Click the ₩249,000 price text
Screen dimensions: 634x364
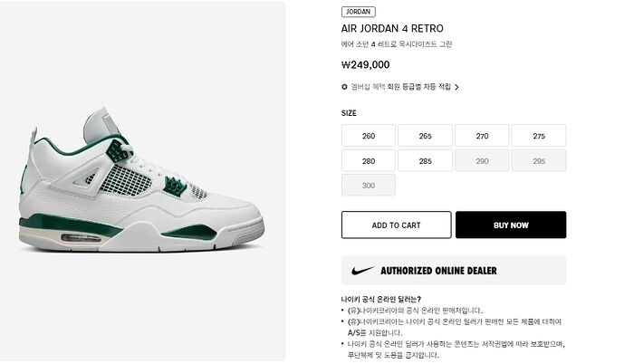click(366, 64)
